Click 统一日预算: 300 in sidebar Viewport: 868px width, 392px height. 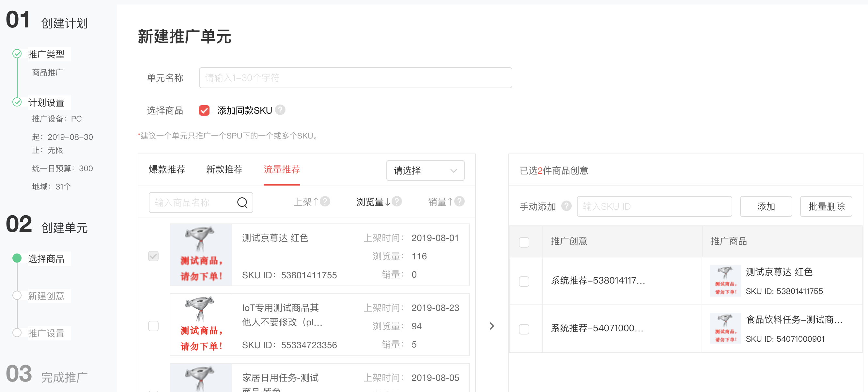pyautogui.click(x=62, y=168)
